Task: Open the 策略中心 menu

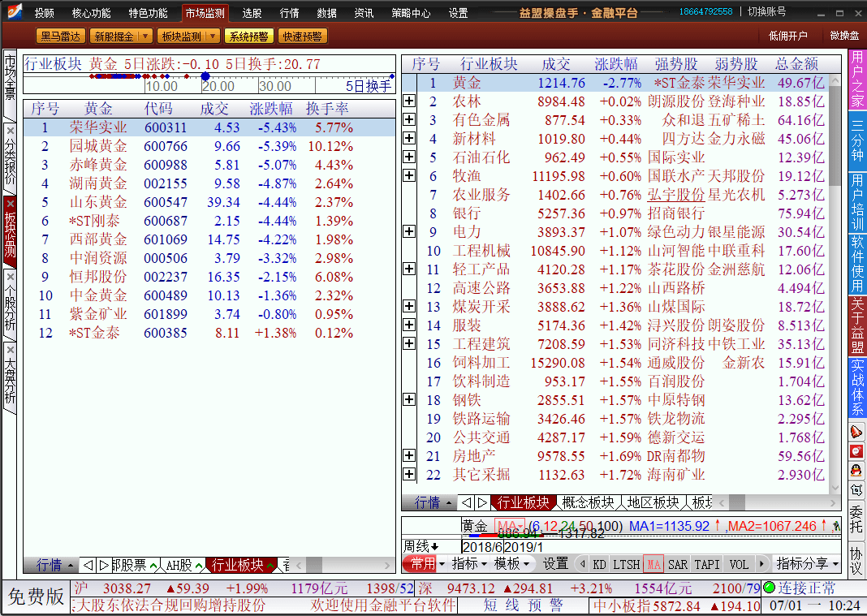Action: pos(411,13)
